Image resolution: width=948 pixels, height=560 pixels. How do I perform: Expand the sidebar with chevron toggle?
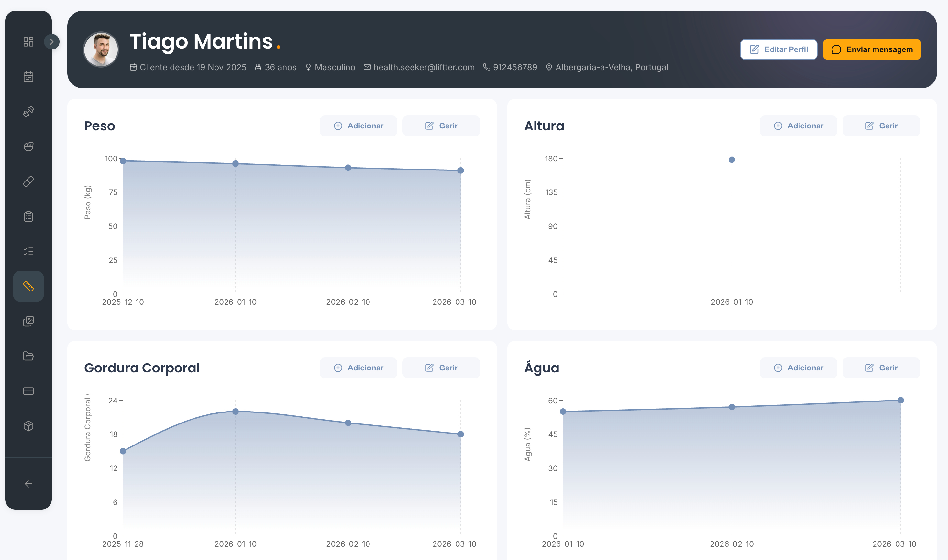(x=52, y=41)
